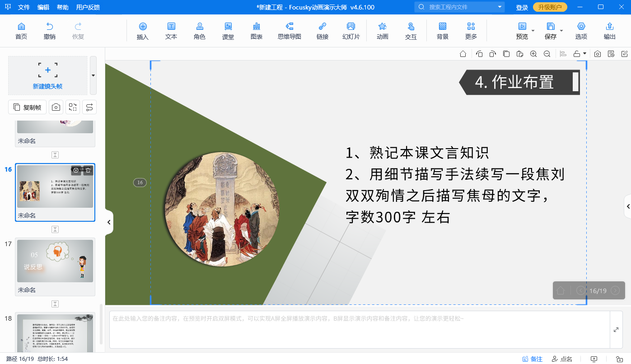
Task: Open the 文件 menu
Action: (24, 7)
